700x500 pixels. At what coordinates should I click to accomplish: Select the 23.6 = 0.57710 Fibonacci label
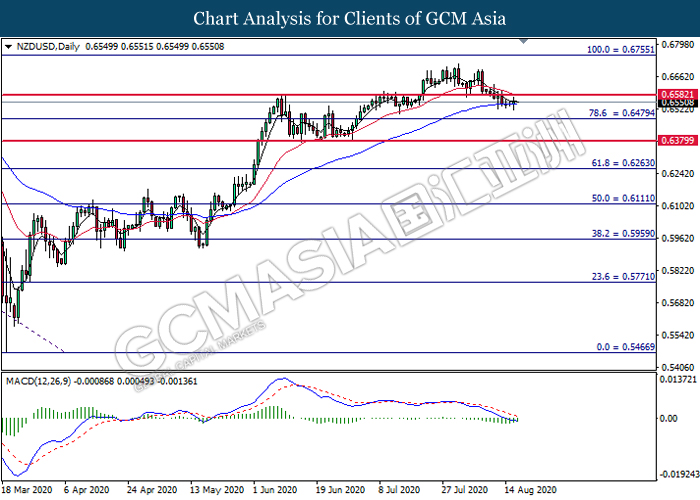[623, 277]
